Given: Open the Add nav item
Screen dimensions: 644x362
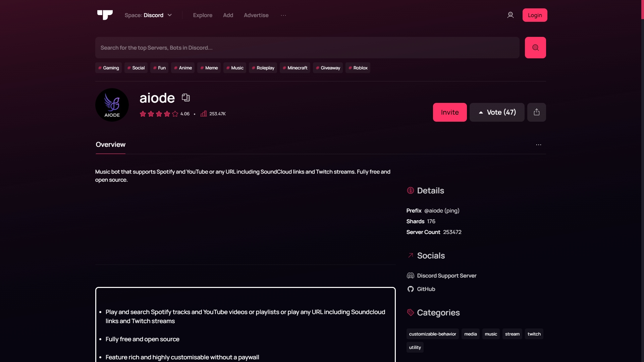Looking at the screenshot, I should pyautogui.click(x=228, y=15).
